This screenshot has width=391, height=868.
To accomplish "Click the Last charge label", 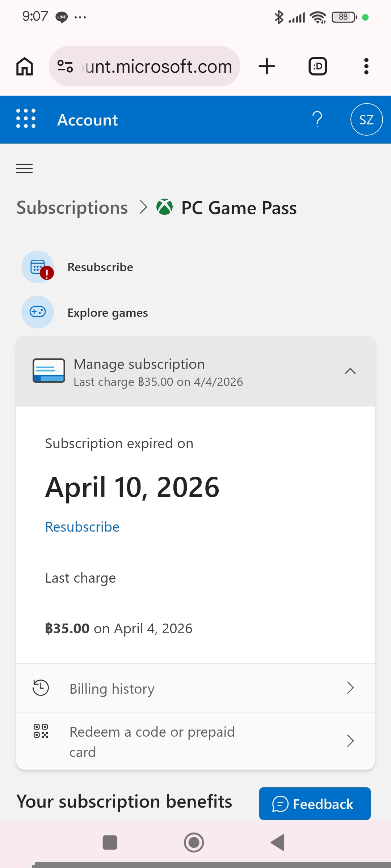I will (80, 578).
